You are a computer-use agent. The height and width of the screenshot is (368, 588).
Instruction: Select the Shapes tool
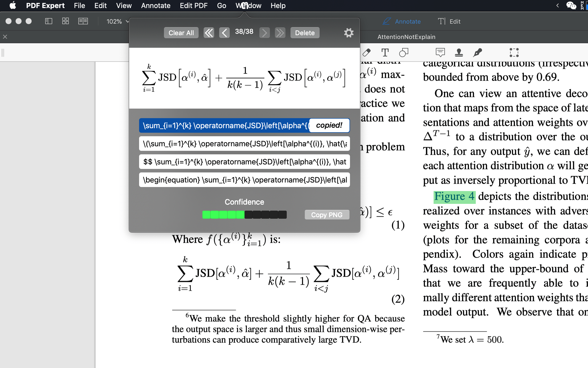pos(404,52)
